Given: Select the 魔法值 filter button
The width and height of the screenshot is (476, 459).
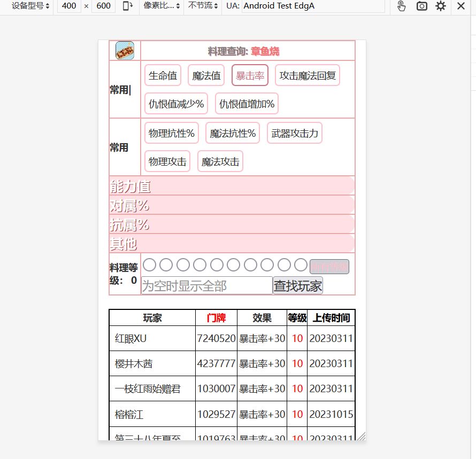Looking at the screenshot, I should point(206,75).
